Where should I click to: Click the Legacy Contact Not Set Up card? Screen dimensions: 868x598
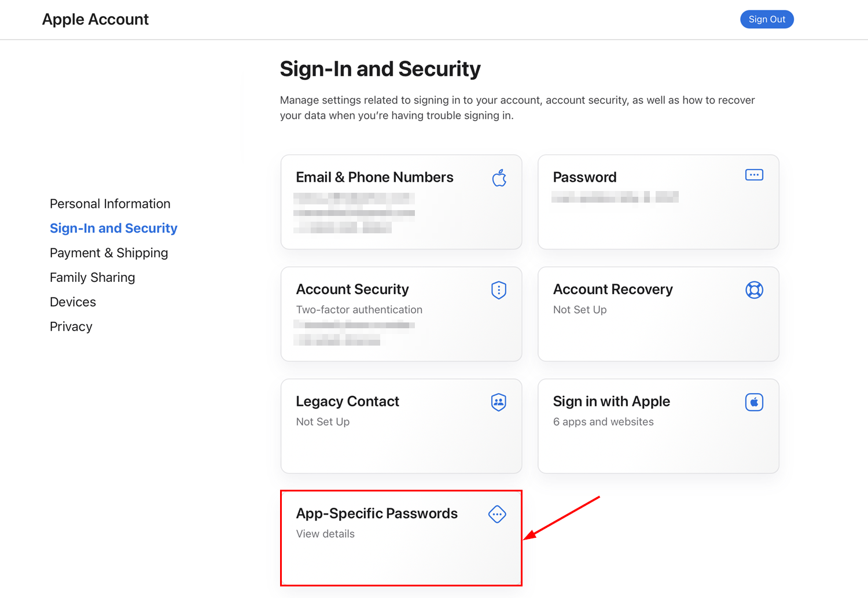click(401, 427)
